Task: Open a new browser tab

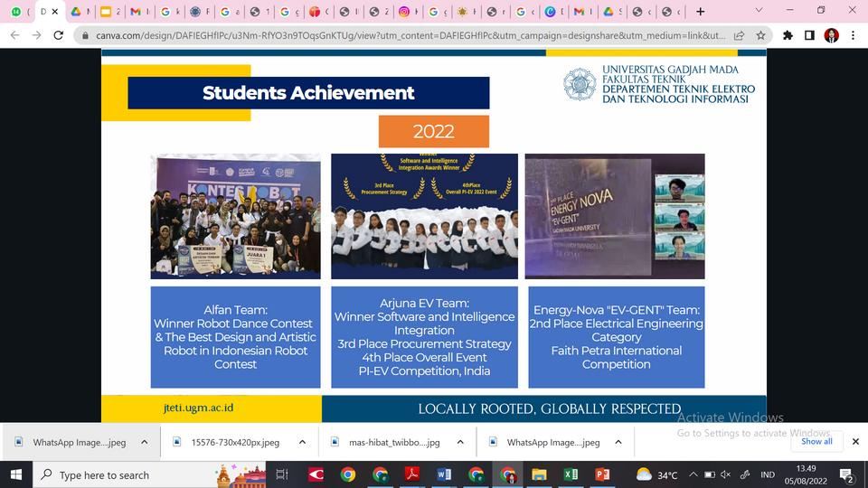Action: 700,11
